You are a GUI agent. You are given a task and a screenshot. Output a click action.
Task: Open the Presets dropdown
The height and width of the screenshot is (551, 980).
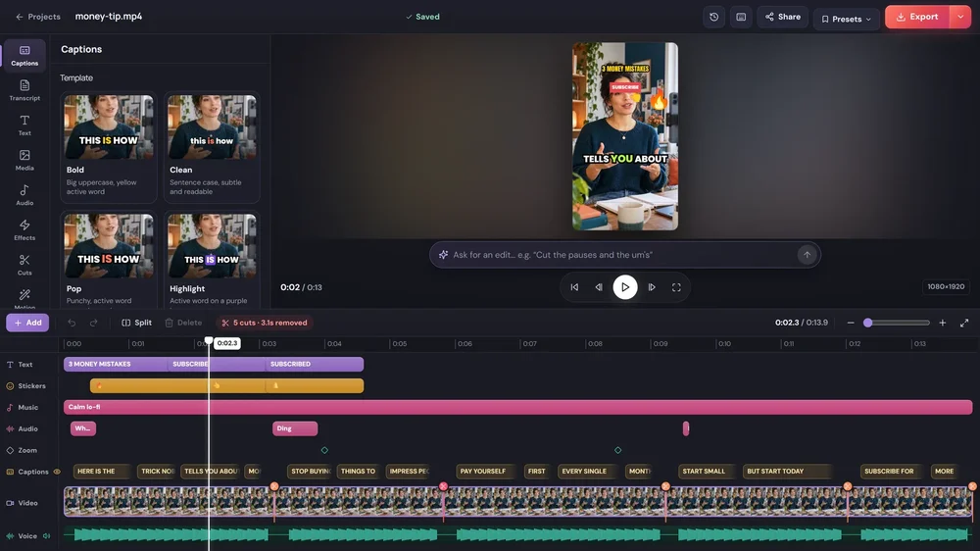pos(847,19)
